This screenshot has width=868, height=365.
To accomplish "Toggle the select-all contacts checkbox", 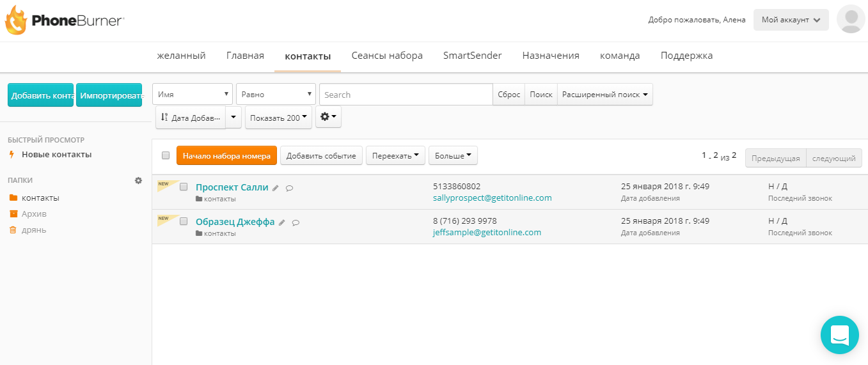I will point(166,155).
